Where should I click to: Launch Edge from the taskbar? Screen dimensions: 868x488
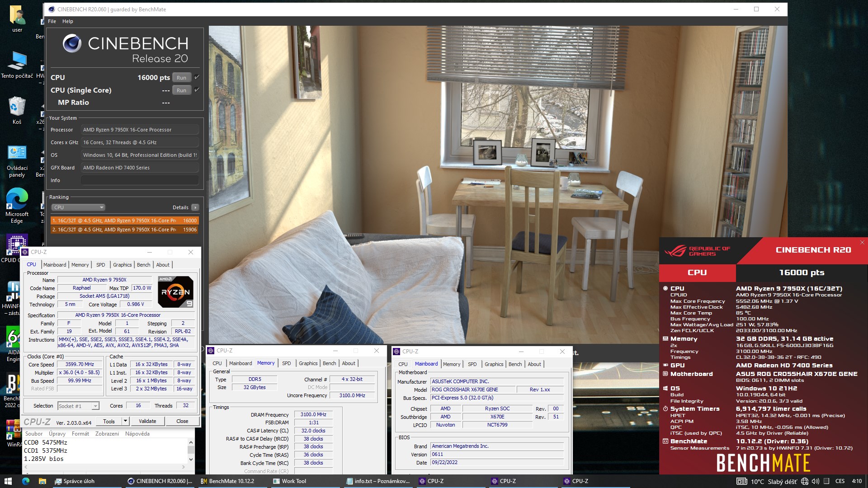coord(25,481)
